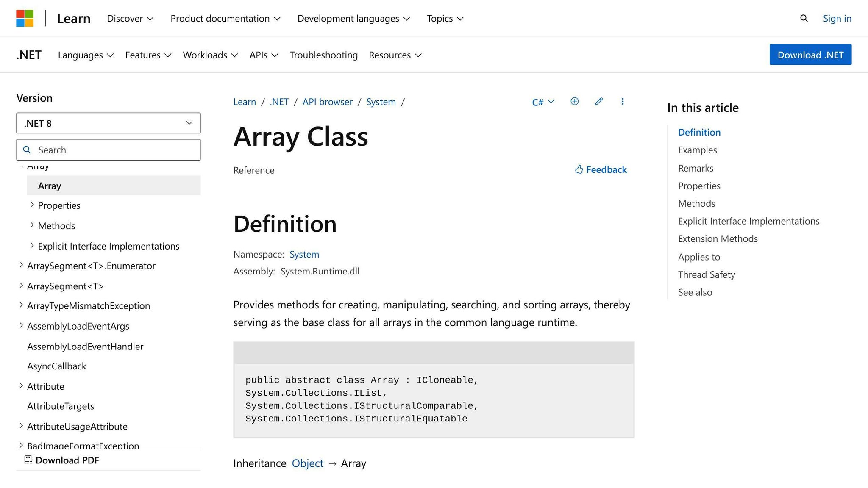Open the more-actions ellipsis menu
This screenshot has height=488, width=868.
pos(623,101)
